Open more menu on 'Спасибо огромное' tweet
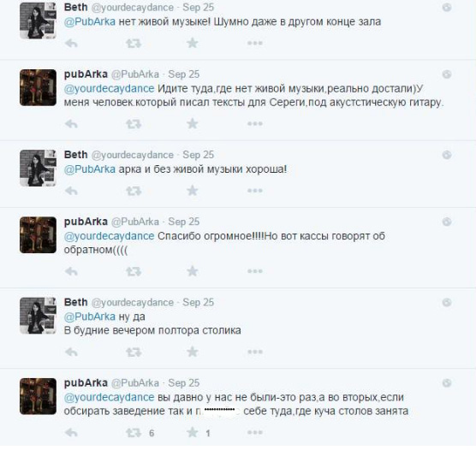 255,271
